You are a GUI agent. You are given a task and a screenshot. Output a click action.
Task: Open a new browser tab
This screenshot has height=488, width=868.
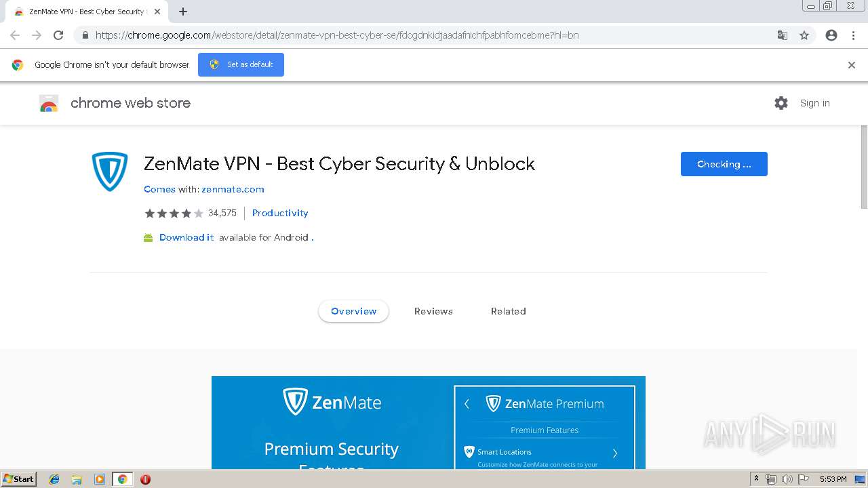point(183,12)
